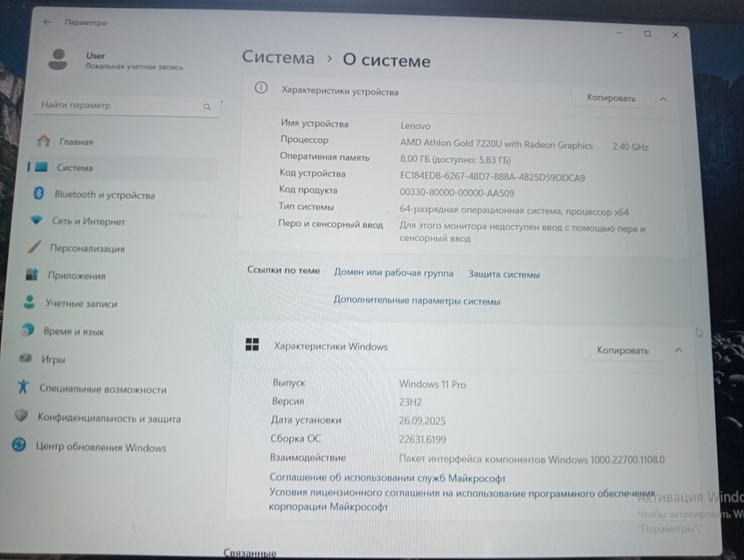Click the Система monitor icon
This screenshot has height=560, width=744.
pyautogui.click(x=42, y=167)
